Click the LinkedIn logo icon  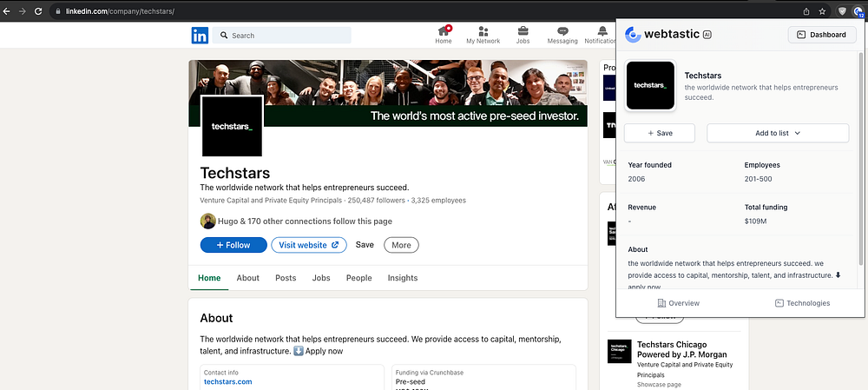tap(200, 36)
